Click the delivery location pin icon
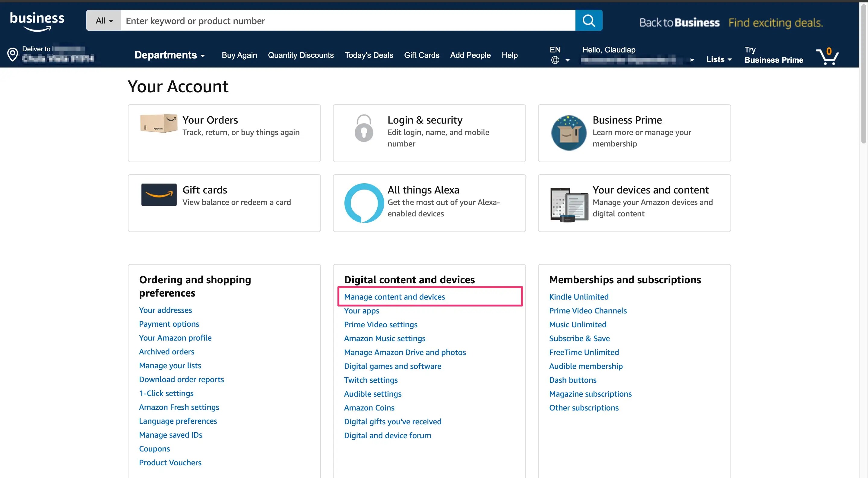This screenshot has height=478, width=868. coord(12,55)
